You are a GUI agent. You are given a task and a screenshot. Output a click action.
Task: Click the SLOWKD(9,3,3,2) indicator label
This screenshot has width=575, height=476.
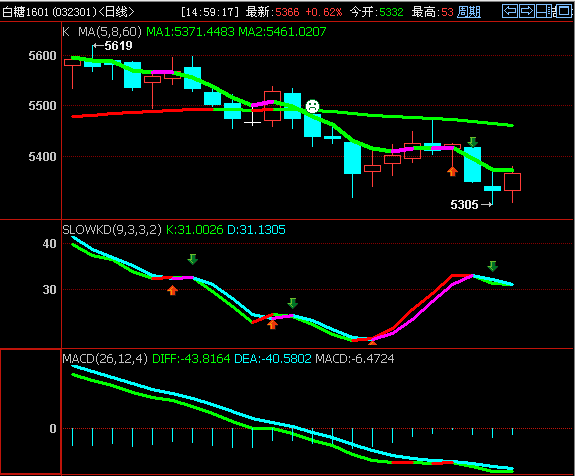(x=112, y=230)
